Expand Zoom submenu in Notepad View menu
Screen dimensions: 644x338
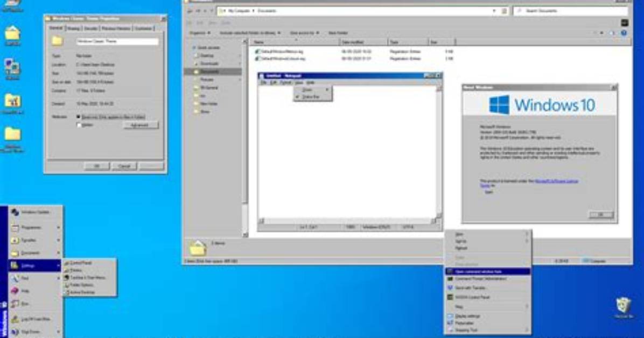[x=313, y=89]
